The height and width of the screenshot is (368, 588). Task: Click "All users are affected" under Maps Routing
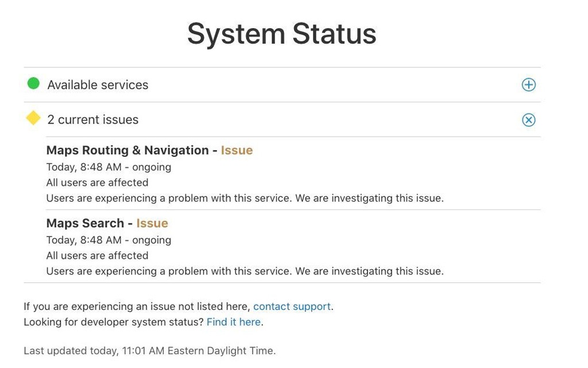pos(97,183)
